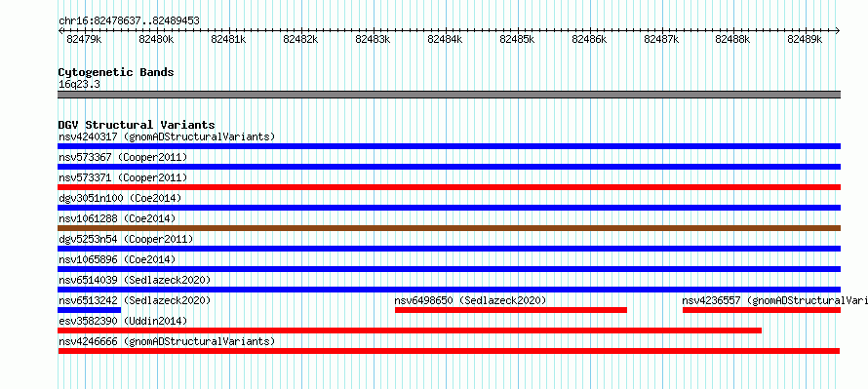Open nsv573371 (Cooper2011) variant label
Image resolution: width=868 pixels, height=389 pixels.
click(x=123, y=177)
